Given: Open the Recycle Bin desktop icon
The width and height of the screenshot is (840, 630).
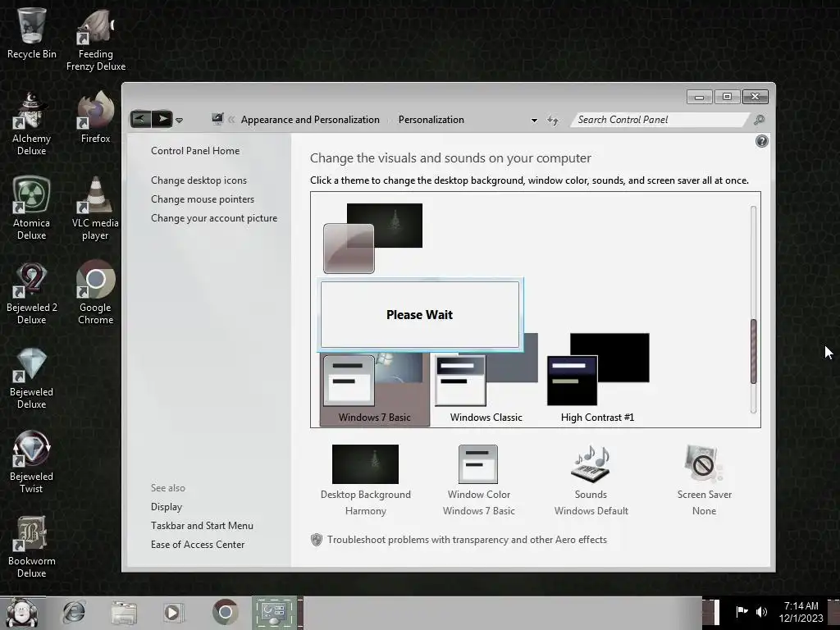Looking at the screenshot, I should [32, 33].
